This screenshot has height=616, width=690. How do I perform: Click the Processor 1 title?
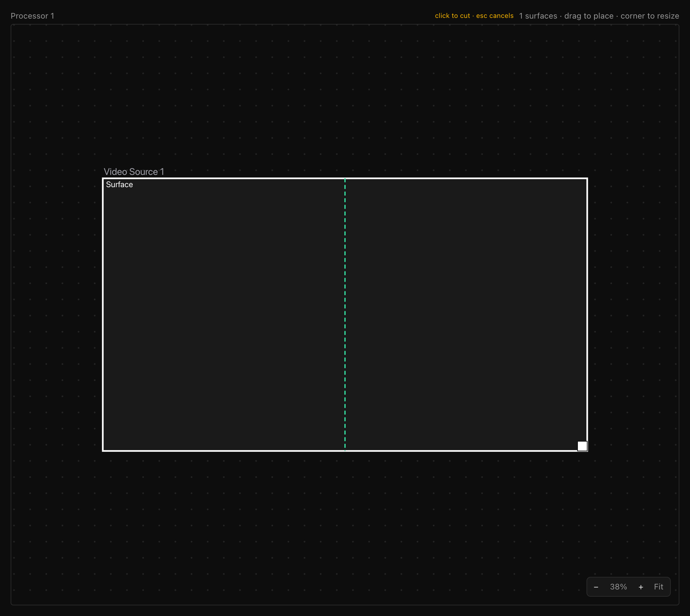click(33, 16)
